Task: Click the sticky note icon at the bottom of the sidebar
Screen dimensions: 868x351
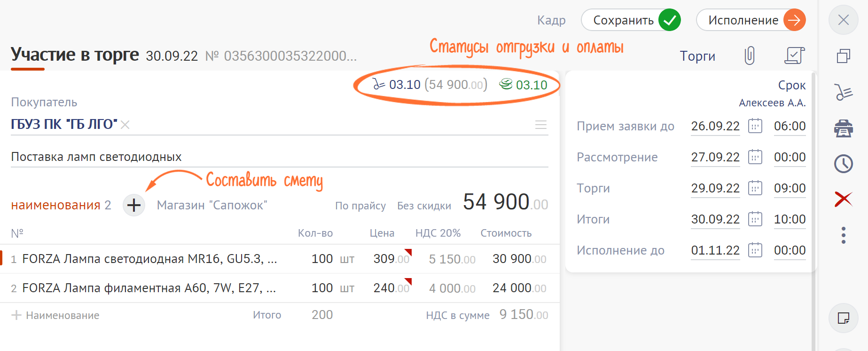Action: 844,318
